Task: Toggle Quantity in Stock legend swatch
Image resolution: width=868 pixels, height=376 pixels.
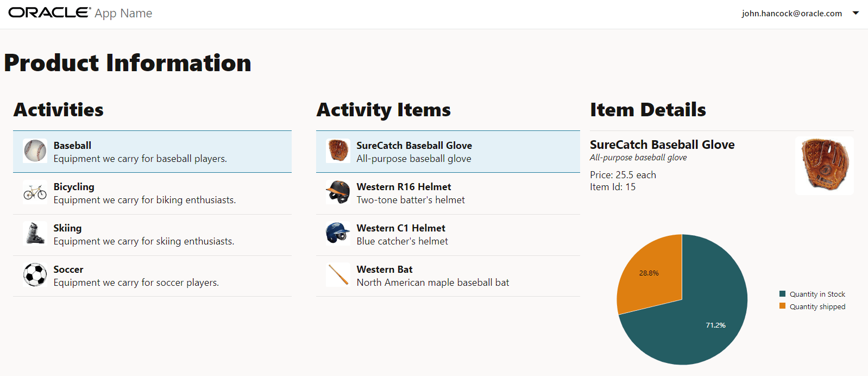Action: pyautogui.click(x=783, y=294)
